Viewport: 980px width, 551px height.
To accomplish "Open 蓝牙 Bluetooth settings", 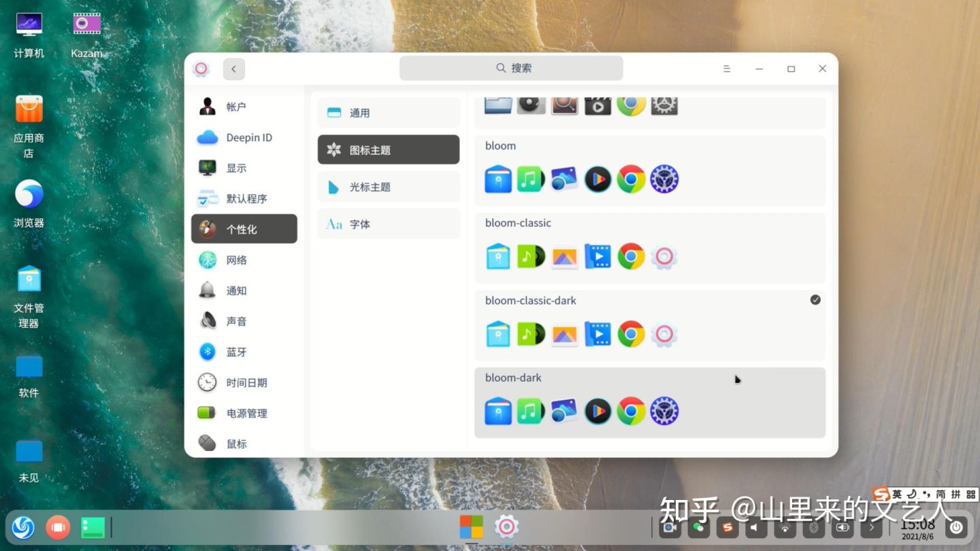I will [244, 352].
